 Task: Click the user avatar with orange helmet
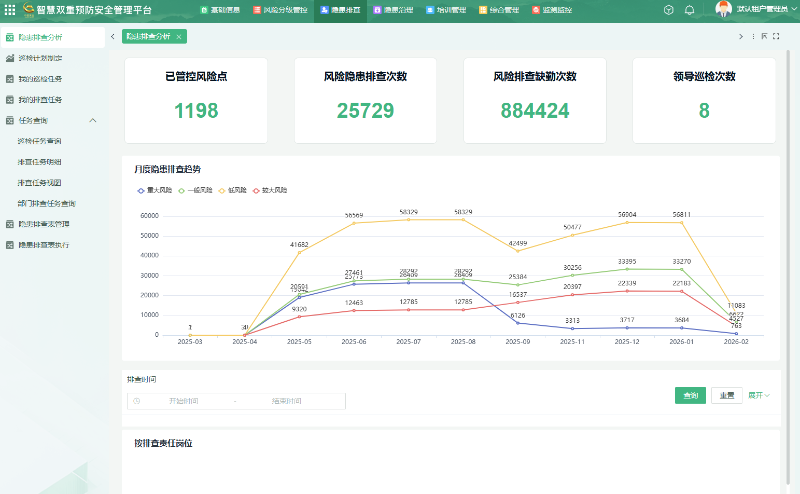(x=723, y=9)
